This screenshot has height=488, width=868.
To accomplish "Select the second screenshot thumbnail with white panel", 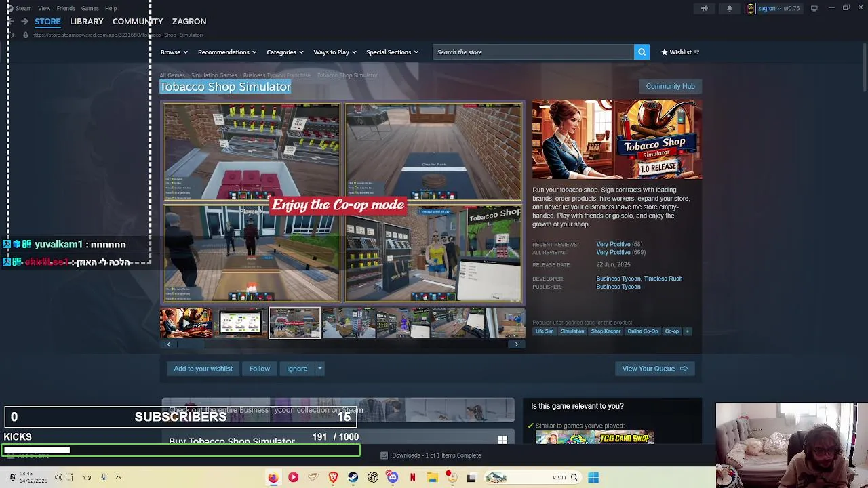I will (x=240, y=323).
